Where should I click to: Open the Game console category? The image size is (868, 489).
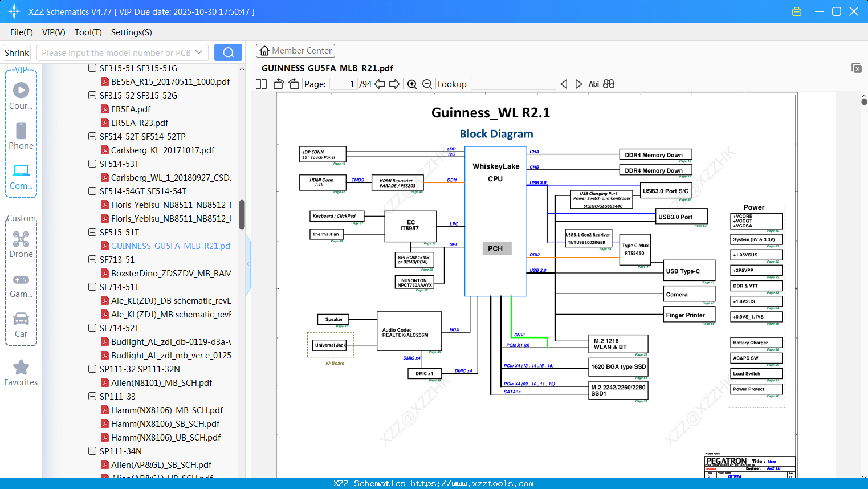[21, 285]
